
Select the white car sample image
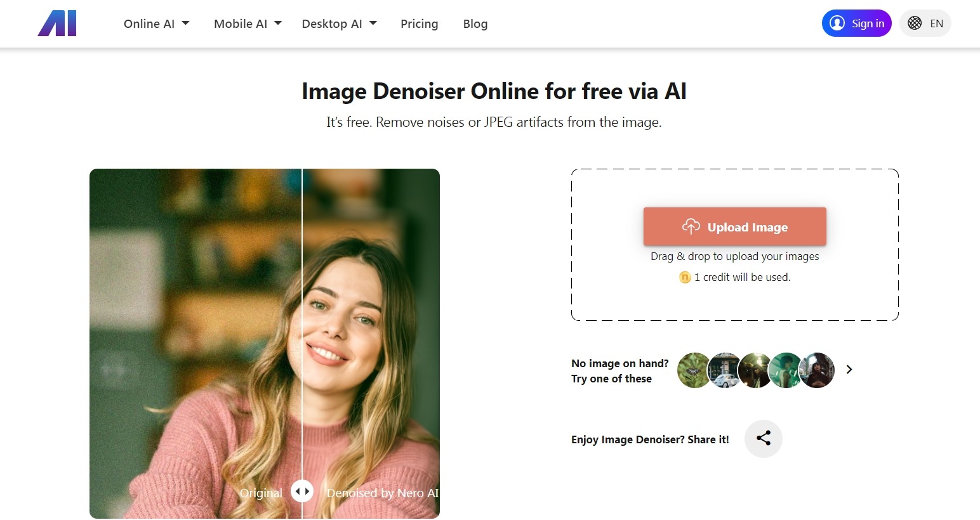725,370
